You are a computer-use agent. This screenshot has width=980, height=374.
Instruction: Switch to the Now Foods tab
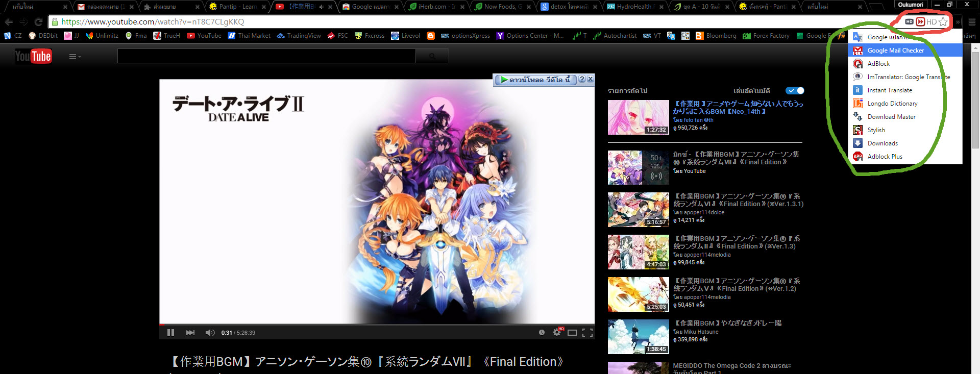click(503, 7)
